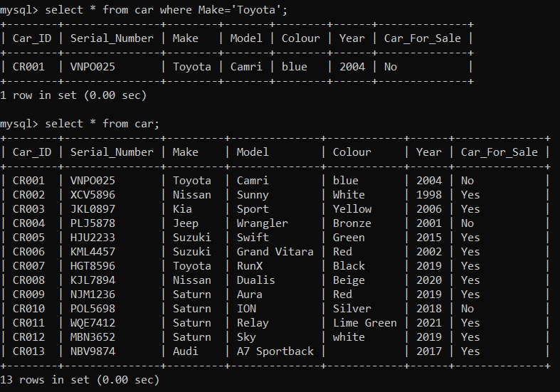Click the CR007 Car_ID cell

(29, 266)
